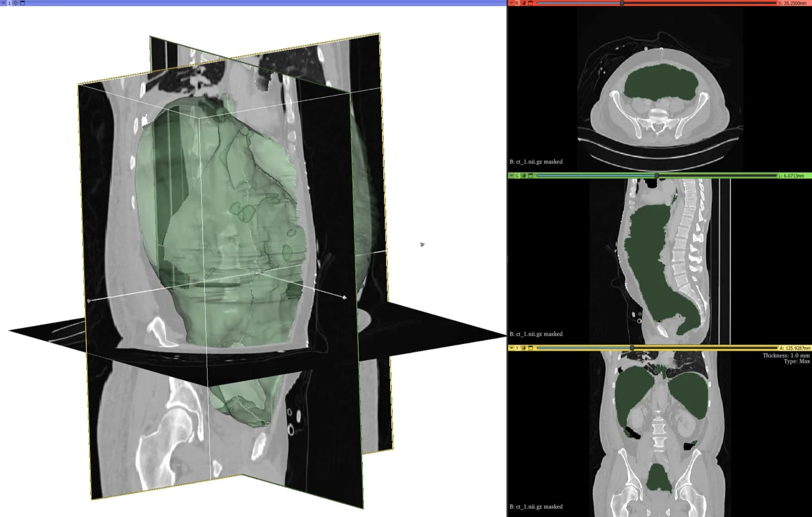Click the link icon in red slice bar

(524, 3)
